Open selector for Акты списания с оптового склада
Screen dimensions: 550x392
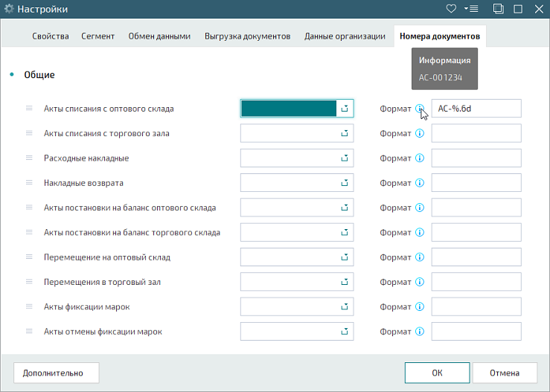(345, 109)
